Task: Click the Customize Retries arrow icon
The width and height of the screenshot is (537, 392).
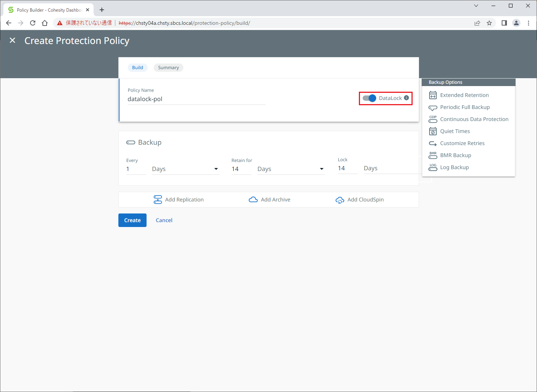Action: (433, 144)
